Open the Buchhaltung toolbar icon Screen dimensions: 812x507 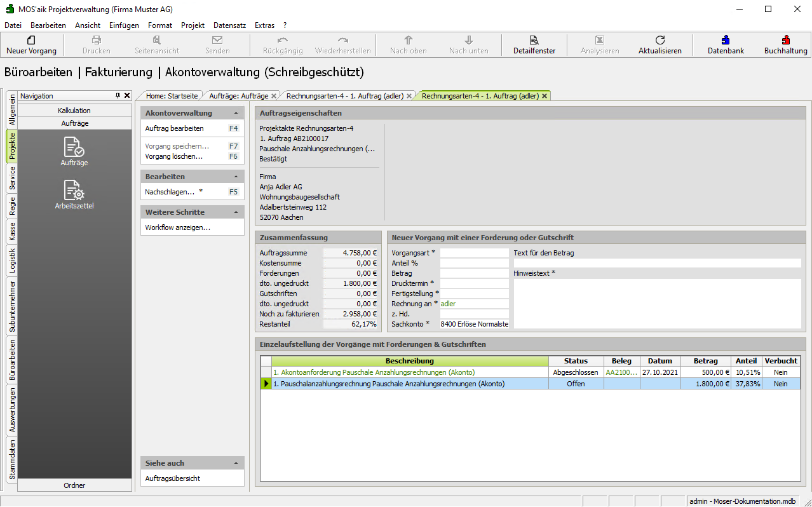[785, 40]
